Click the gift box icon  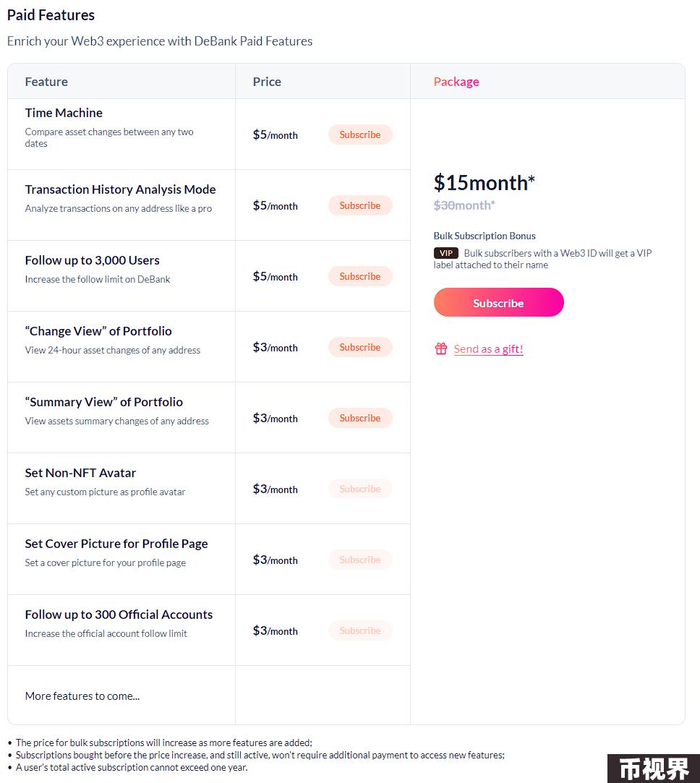(440, 348)
